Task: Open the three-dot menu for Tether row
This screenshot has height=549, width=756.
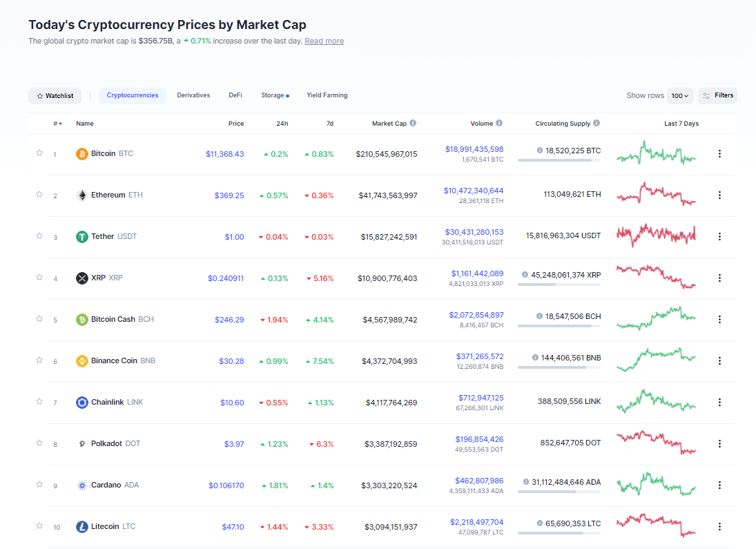Action: [x=719, y=236]
